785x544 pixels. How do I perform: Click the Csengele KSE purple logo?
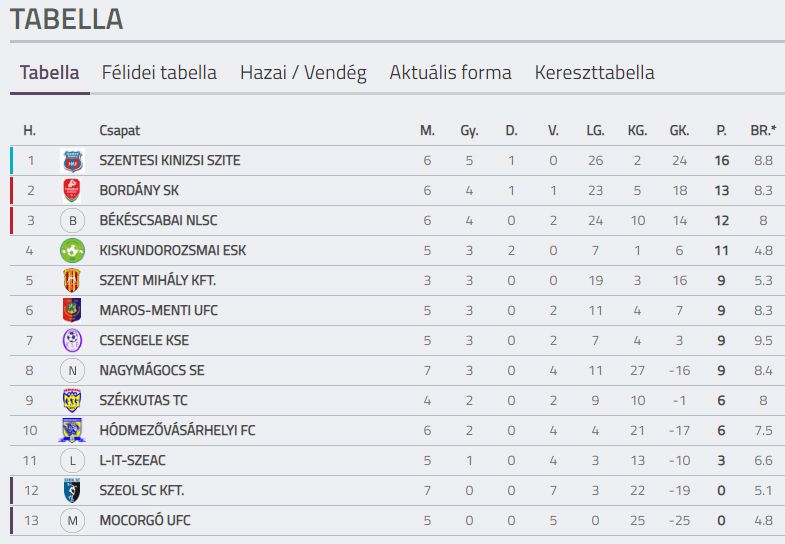[73, 340]
